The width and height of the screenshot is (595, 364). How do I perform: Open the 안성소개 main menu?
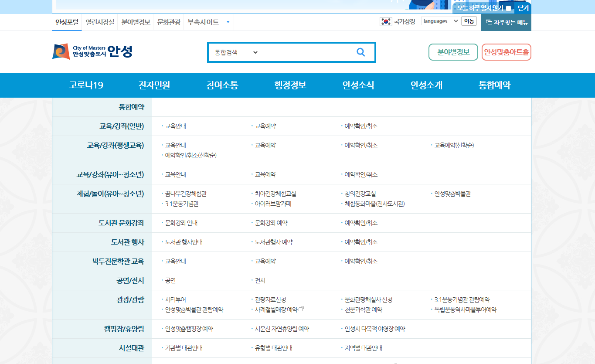426,85
